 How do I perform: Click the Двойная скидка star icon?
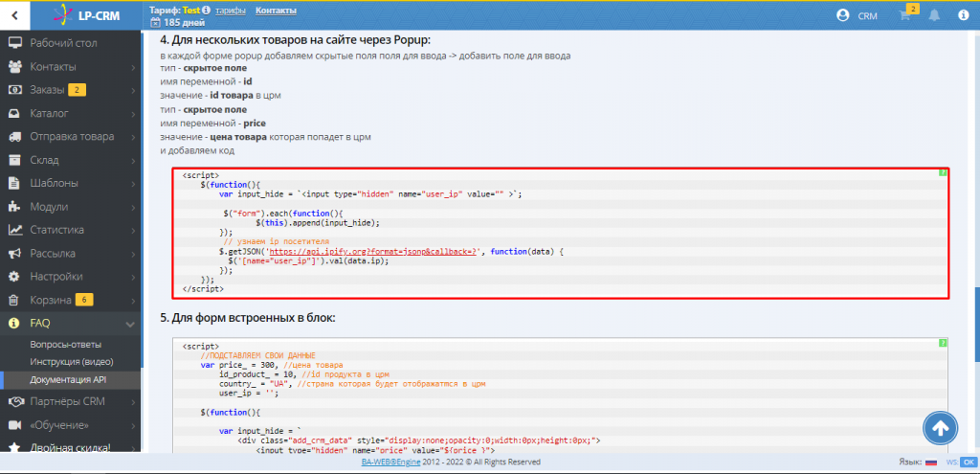(15, 448)
